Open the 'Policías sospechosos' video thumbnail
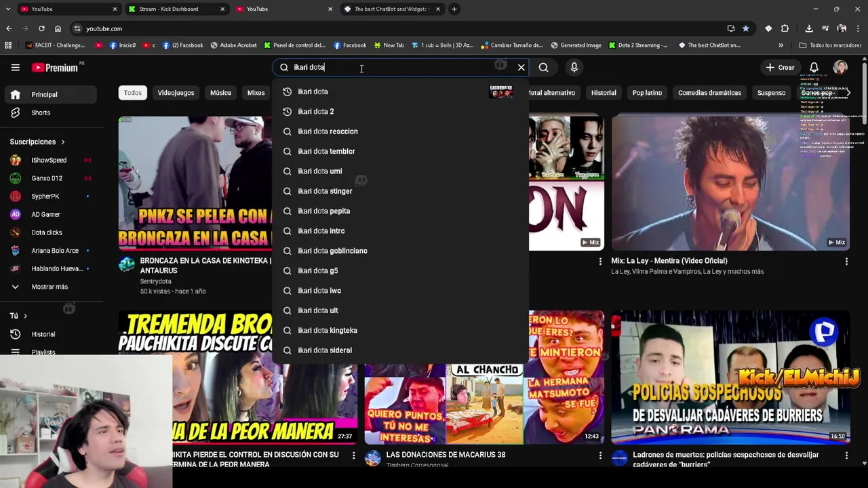The height and width of the screenshot is (488, 868). point(730,377)
